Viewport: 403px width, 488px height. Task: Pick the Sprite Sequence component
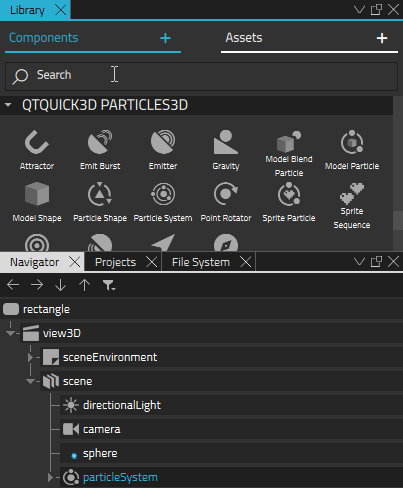click(x=352, y=206)
